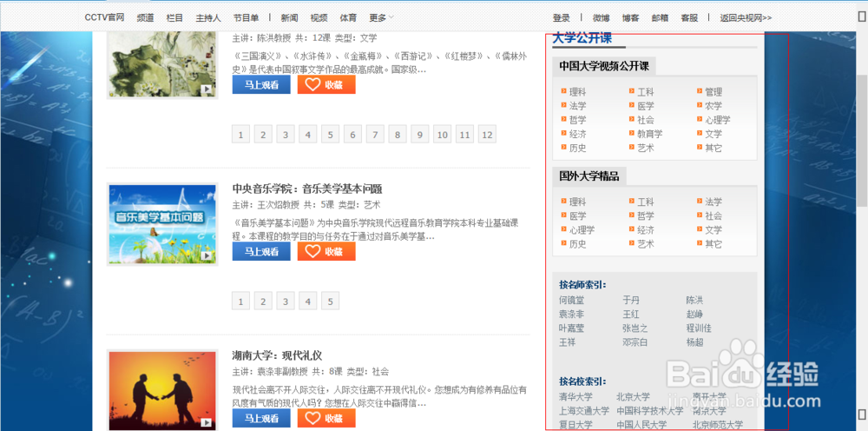Select teacher 陈洪 in 按名师索引
Image resolution: width=868 pixels, height=431 pixels.
[x=694, y=301]
